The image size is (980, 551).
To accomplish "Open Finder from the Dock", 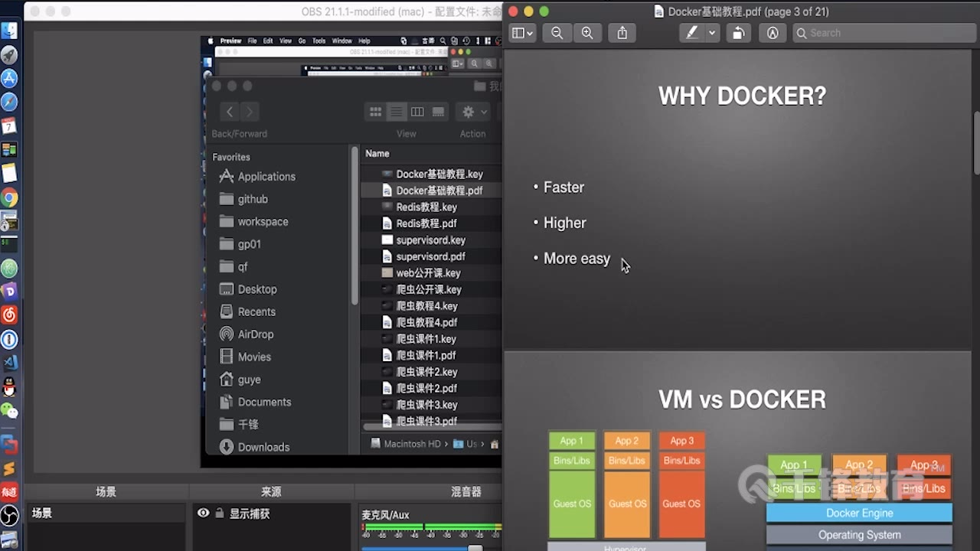I will click(x=9, y=31).
